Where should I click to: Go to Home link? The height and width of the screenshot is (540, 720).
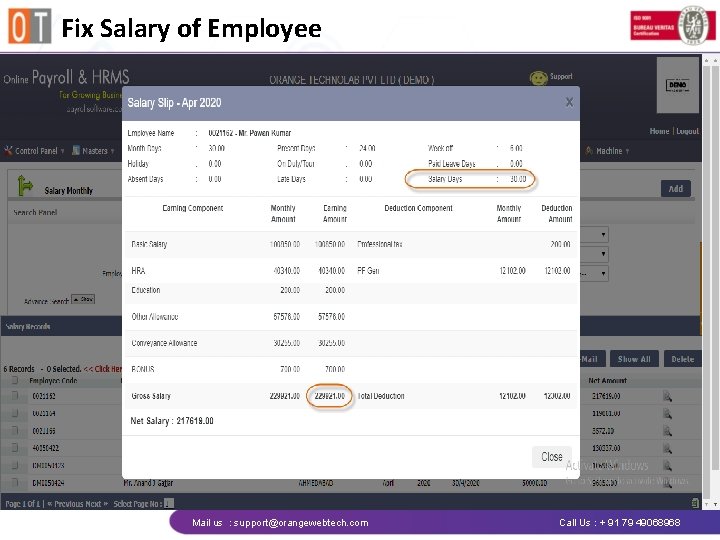[659, 131]
